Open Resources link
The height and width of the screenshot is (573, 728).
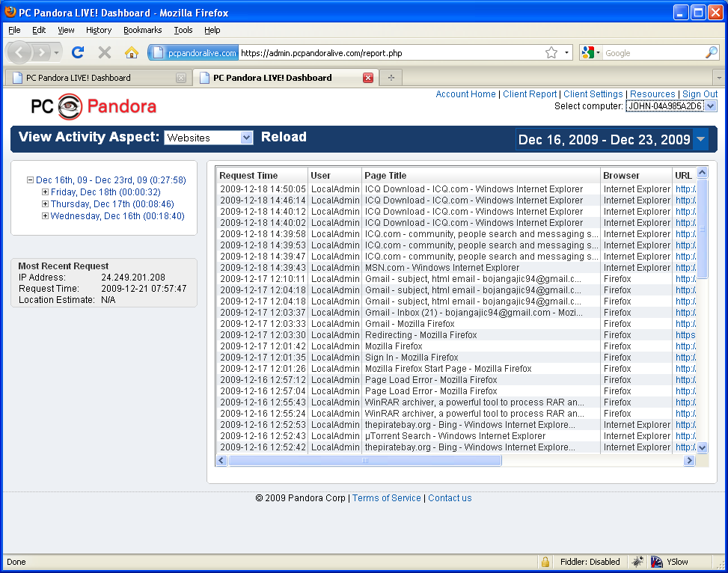pyautogui.click(x=652, y=94)
